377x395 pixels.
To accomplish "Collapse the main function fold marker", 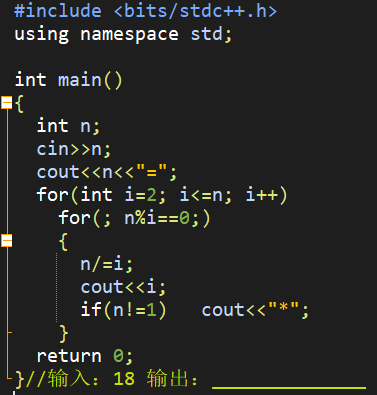I will point(7,102).
